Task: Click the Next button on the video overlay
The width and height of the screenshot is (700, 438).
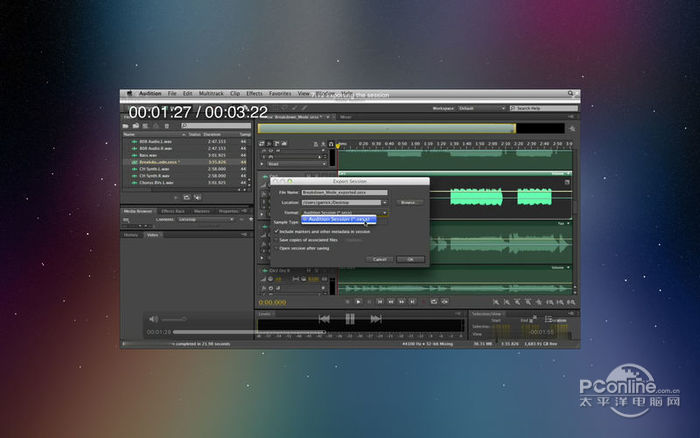Action: click(x=376, y=319)
